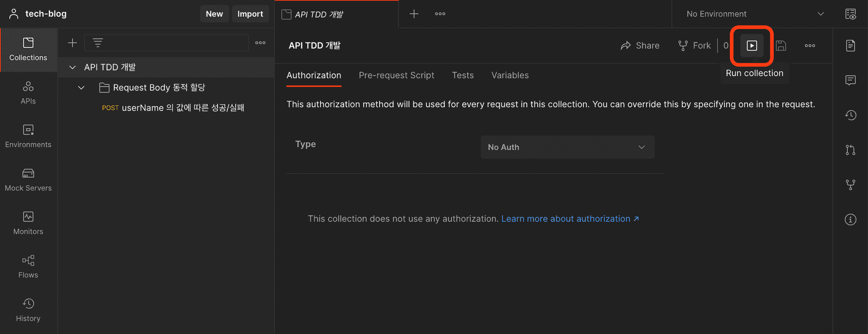Image resolution: width=868 pixels, height=334 pixels.
Task: Click the collection filter search field
Action: 174,43
